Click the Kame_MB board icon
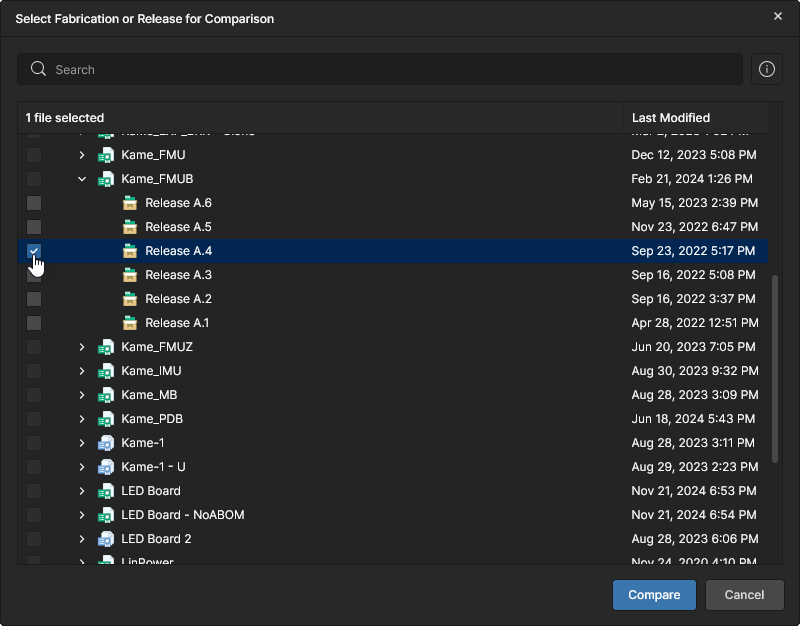This screenshot has width=800, height=626. [x=106, y=395]
